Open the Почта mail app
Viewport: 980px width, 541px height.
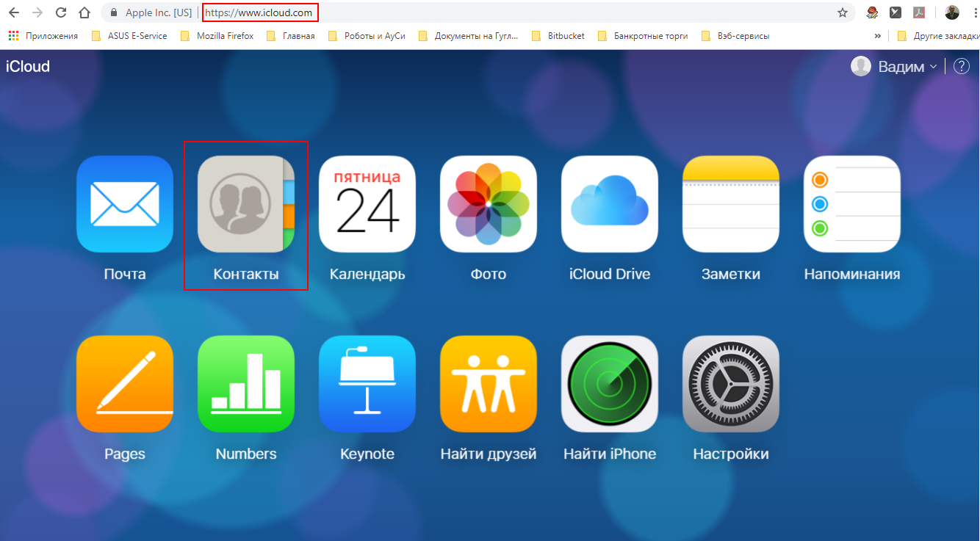(x=125, y=204)
